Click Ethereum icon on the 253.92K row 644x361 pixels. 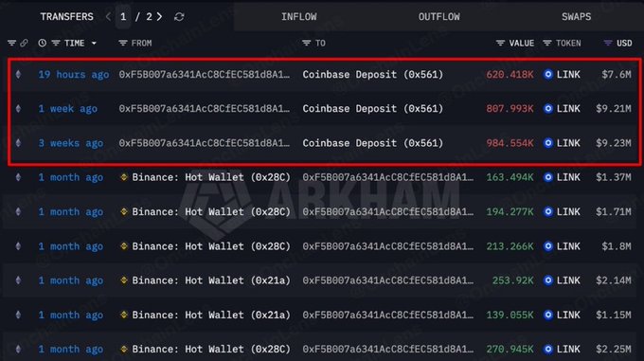click(x=18, y=280)
